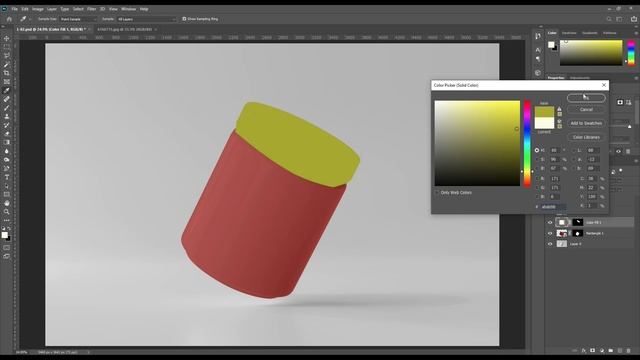Screen dimensions: 640x360
Task: Select the L lightness radio button
Action: (573, 150)
